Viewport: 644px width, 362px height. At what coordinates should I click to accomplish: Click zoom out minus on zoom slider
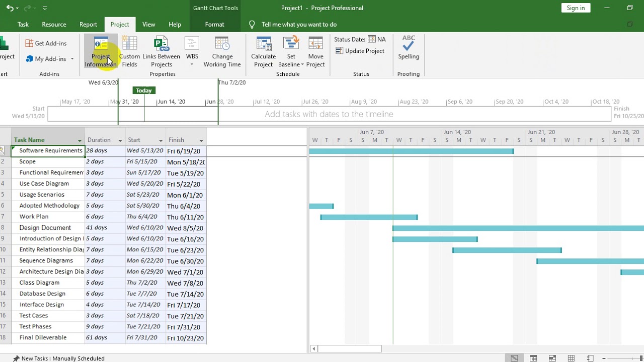(x=604, y=358)
